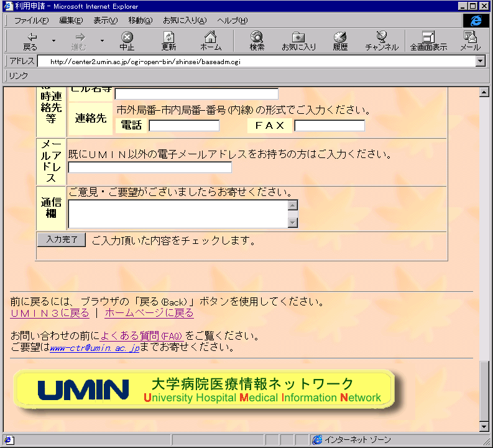Open the Mail (メール) toolbar icon
493x448 pixels.
(470, 41)
